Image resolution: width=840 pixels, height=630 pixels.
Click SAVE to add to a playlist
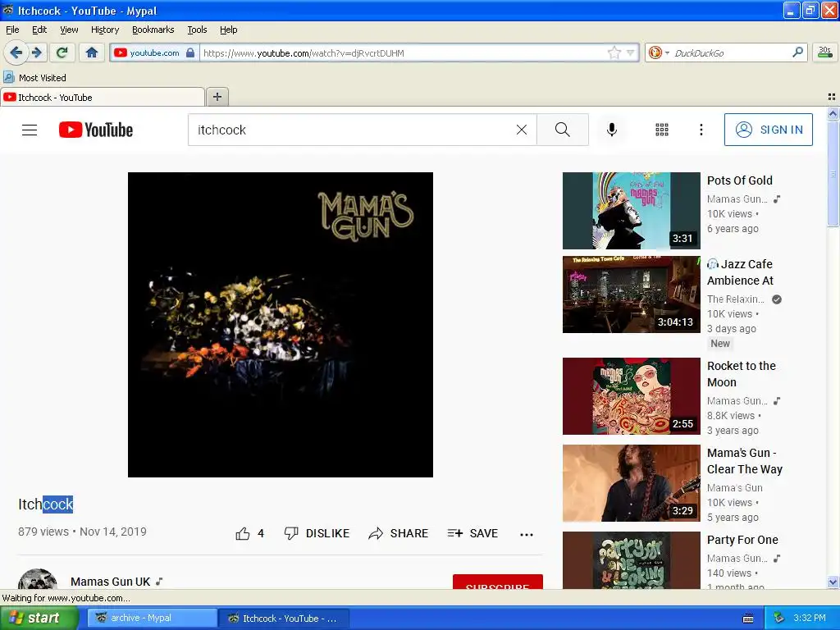coord(472,533)
